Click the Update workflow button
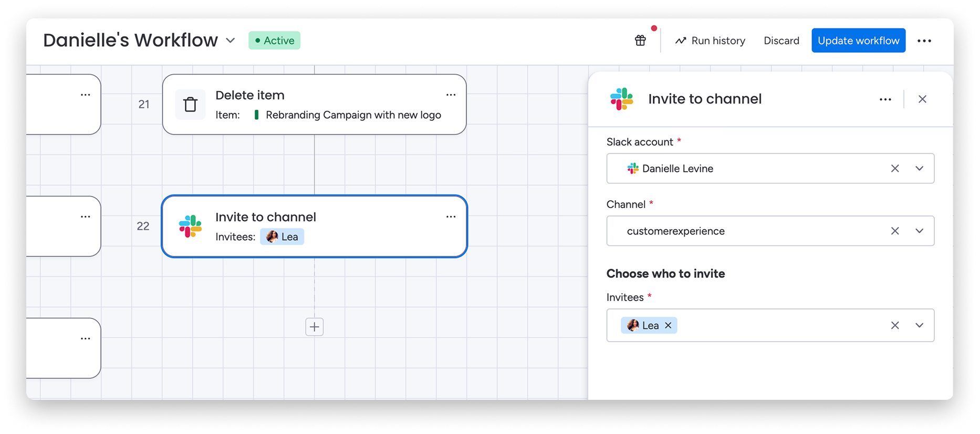The width and height of the screenshot is (980, 434). [858, 40]
